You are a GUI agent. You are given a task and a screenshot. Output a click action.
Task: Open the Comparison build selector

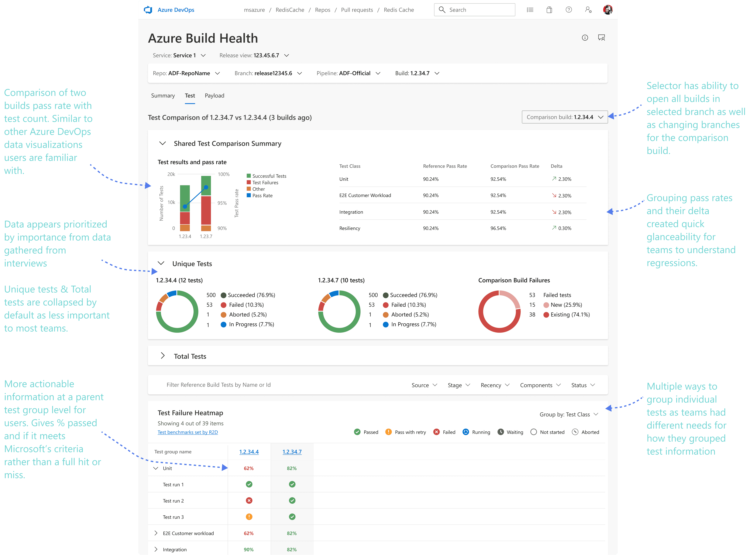click(x=565, y=117)
